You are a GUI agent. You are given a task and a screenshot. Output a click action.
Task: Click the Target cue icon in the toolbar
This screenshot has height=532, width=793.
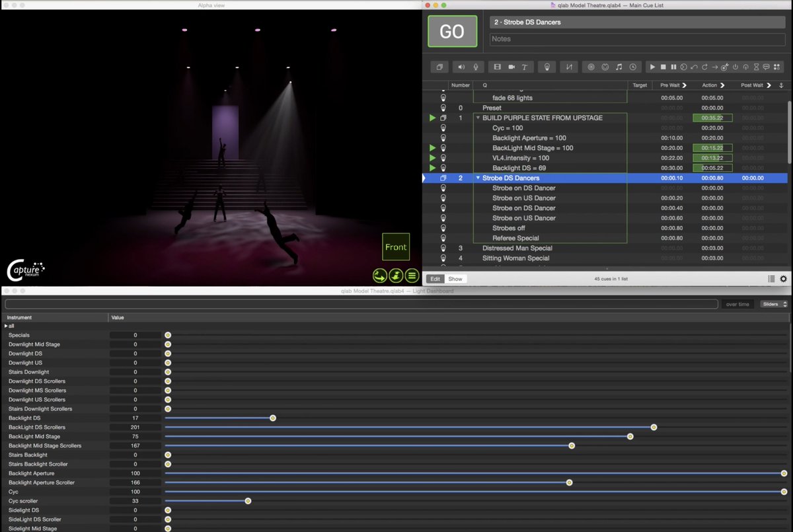coord(725,67)
